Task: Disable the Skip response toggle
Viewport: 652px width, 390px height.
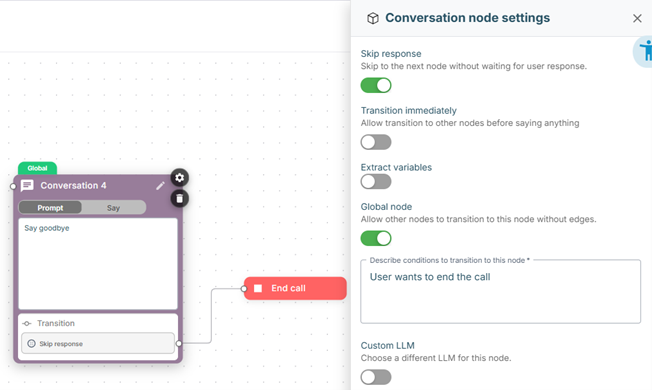Action: (x=376, y=85)
